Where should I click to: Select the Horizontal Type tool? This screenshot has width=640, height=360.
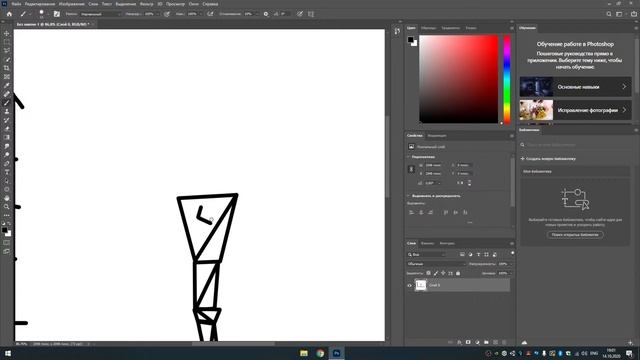[7, 172]
